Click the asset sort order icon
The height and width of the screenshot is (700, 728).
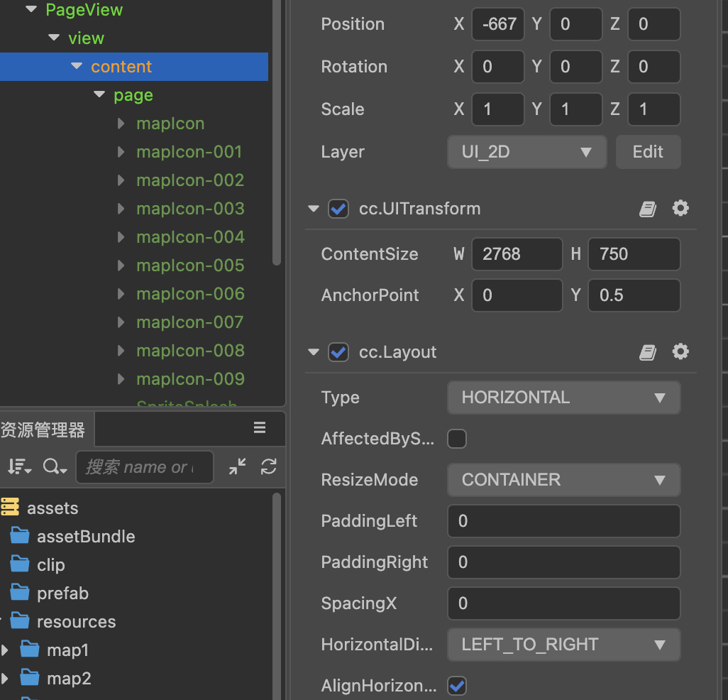(19, 466)
